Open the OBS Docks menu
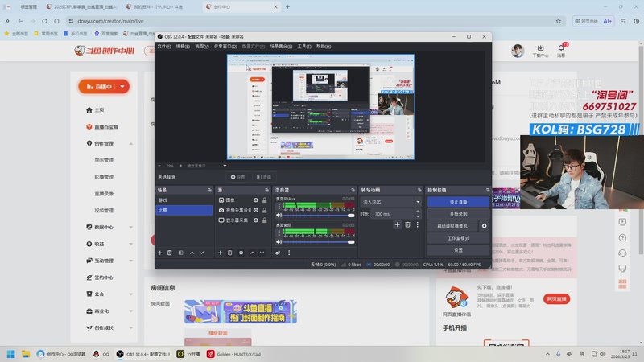This screenshot has height=362, width=644. pyautogui.click(x=225, y=47)
